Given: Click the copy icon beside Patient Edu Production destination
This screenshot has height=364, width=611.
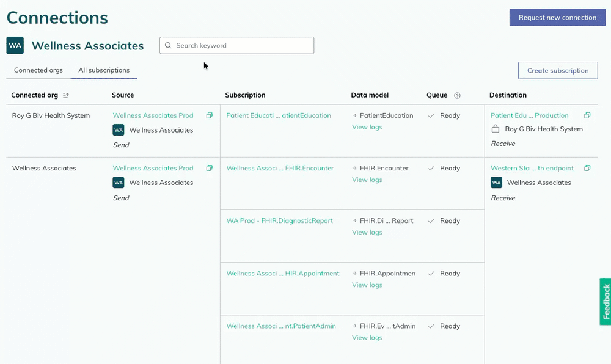Looking at the screenshot, I should tap(588, 115).
